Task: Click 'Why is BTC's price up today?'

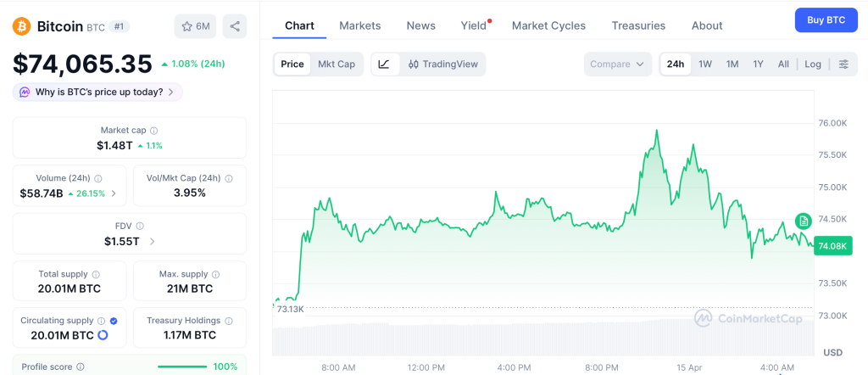Action: pyautogui.click(x=97, y=92)
